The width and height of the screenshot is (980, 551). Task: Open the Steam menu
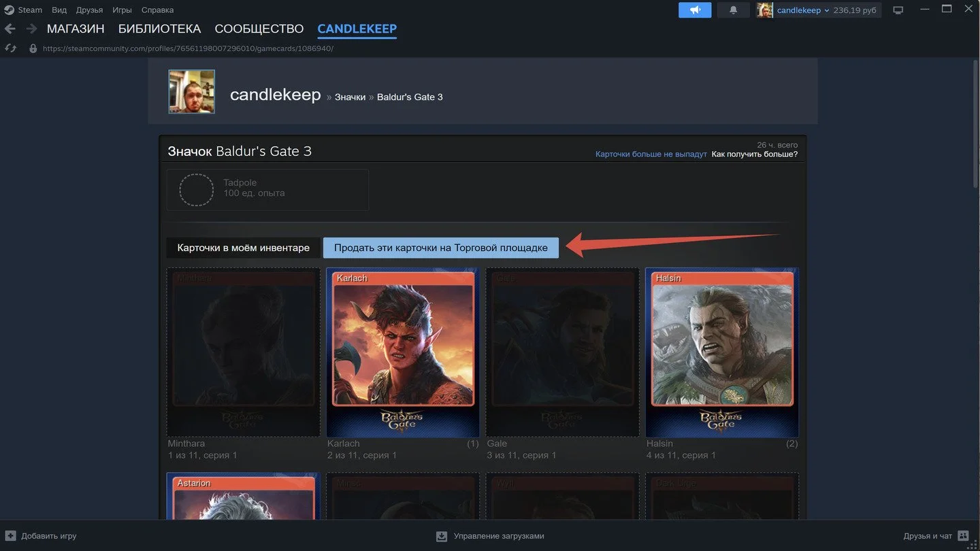pos(30,10)
